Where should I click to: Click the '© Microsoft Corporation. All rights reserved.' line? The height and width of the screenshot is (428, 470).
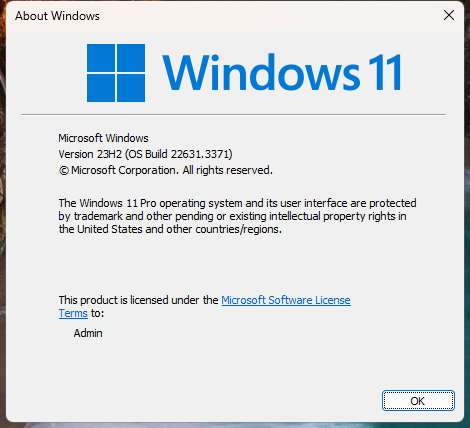pyautogui.click(x=166, y=170)
